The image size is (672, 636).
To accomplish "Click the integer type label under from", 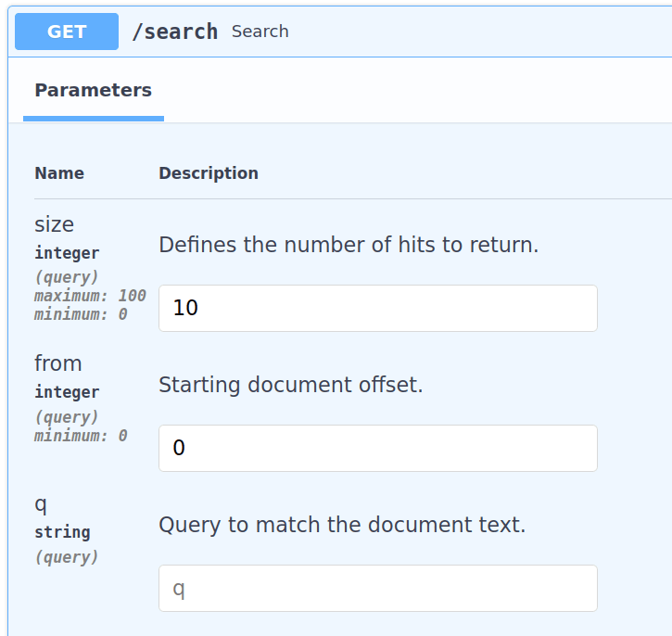I will pos(67,392).
